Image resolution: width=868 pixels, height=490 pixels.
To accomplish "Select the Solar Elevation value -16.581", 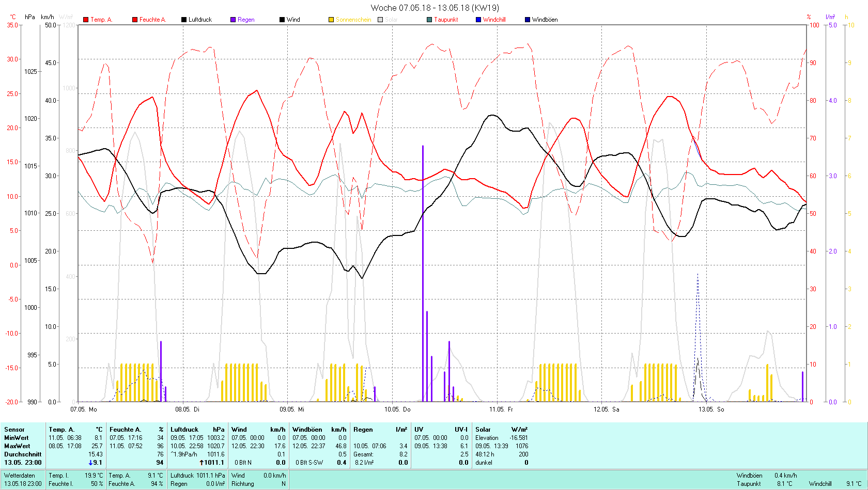I will (x=518, y=438).
